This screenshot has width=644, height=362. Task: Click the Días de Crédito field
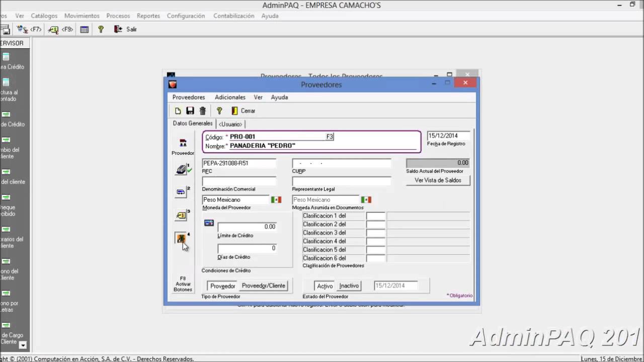tap(247, 248)
